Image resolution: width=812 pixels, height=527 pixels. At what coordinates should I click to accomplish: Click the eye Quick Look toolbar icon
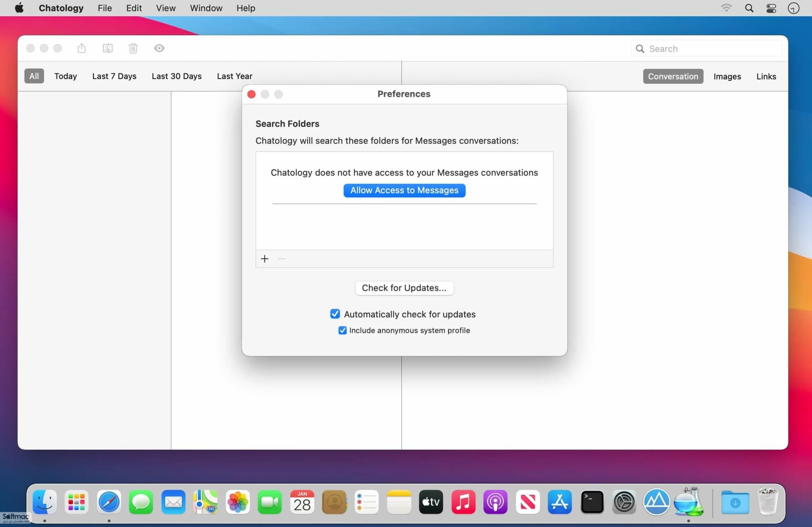(159, 48)
